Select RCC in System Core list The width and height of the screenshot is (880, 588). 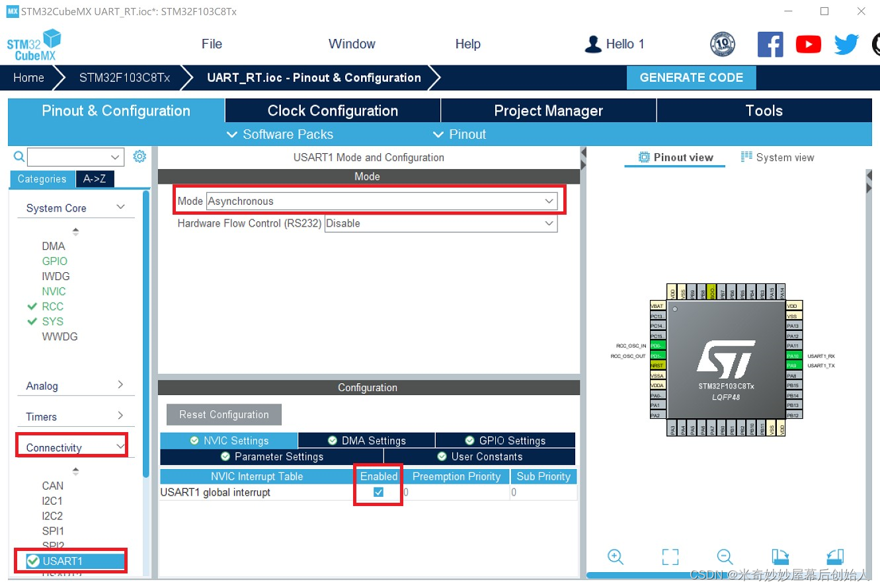click(x=53, y=307)
